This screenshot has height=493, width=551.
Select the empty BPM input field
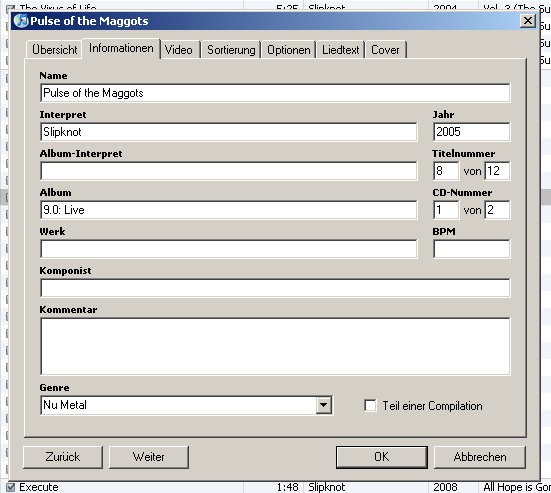click(x=472, y=249)
